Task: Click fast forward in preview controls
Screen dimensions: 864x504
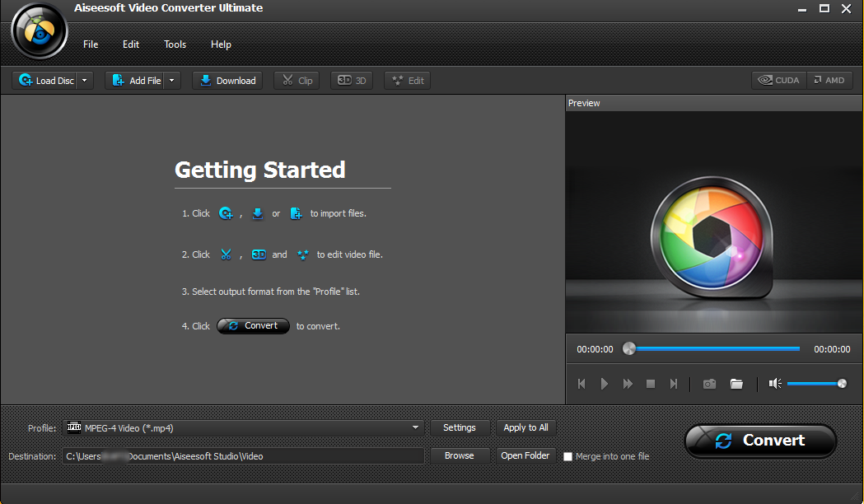Action: pyautogui.click(x=628, y=384)
